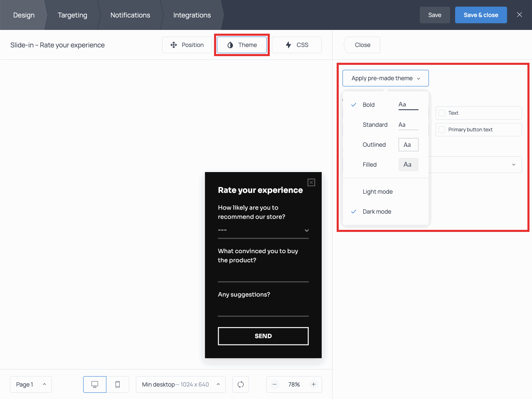The height and width of the screenshot is (399, 532).
Task: Close the popup preview with X icon
Action: [x=311, y=182]
